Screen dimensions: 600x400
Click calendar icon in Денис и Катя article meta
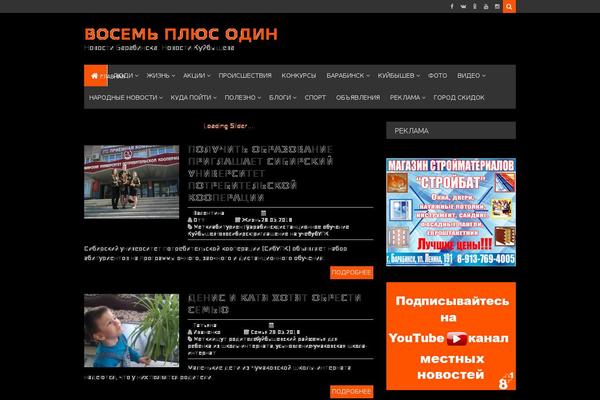click(x=271, y=325)
